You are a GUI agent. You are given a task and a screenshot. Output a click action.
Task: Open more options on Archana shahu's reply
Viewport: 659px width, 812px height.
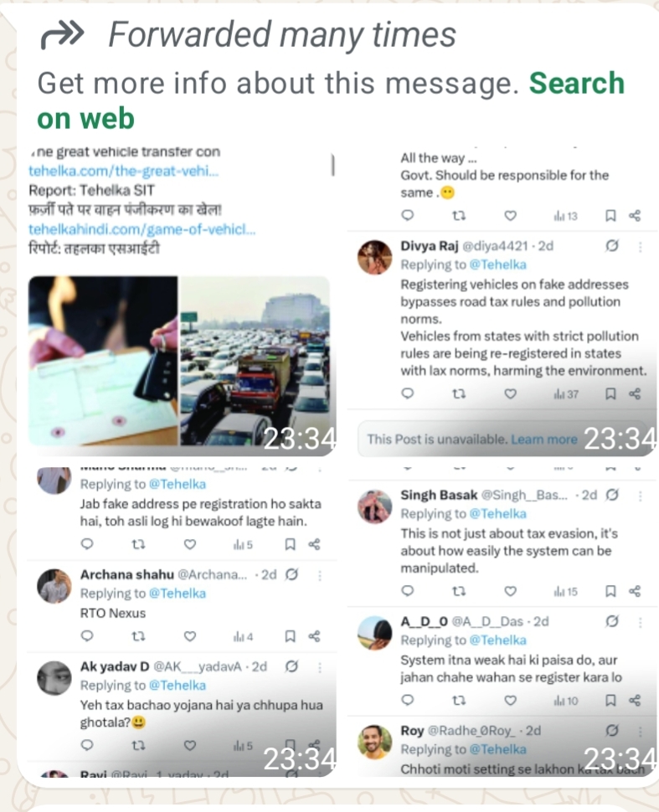tap(320, 575)
